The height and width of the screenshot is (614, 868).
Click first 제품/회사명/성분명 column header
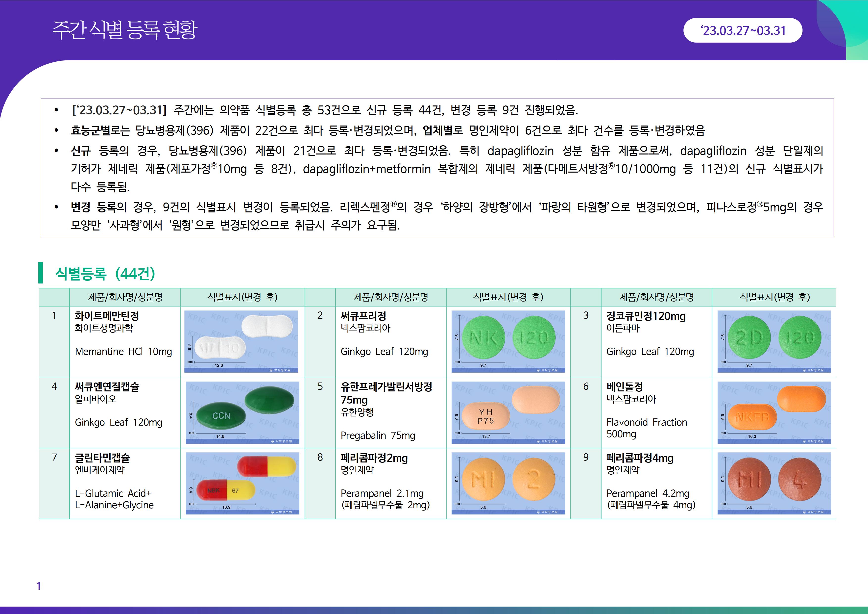tap(125, 297)
